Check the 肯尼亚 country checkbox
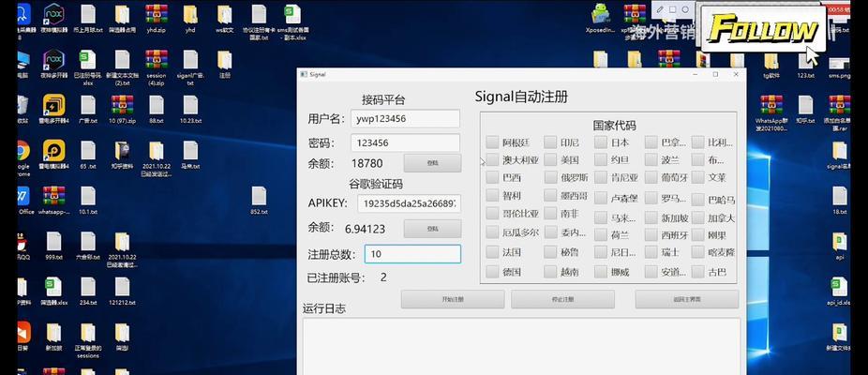 pyautogui.click(x=601, y=177)
